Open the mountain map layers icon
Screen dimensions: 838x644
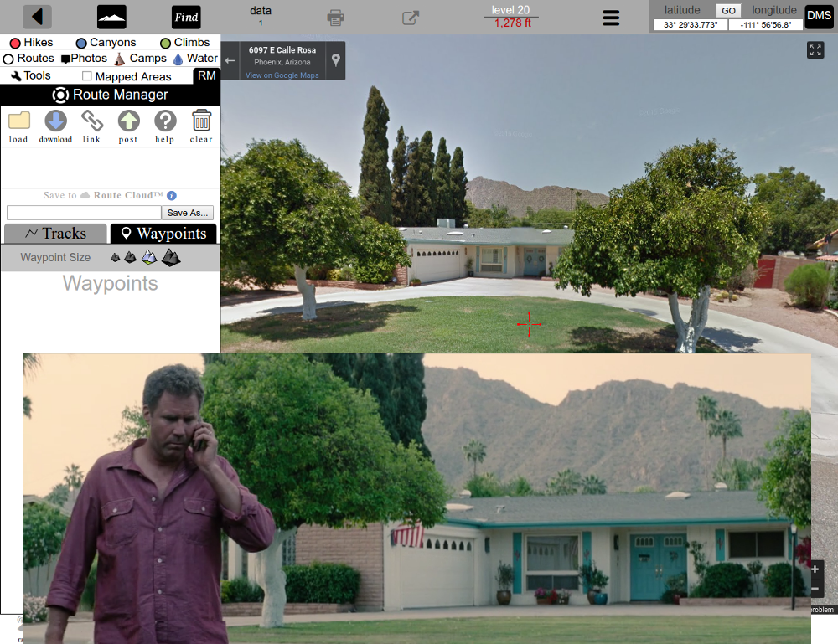[x=111, y=17]
